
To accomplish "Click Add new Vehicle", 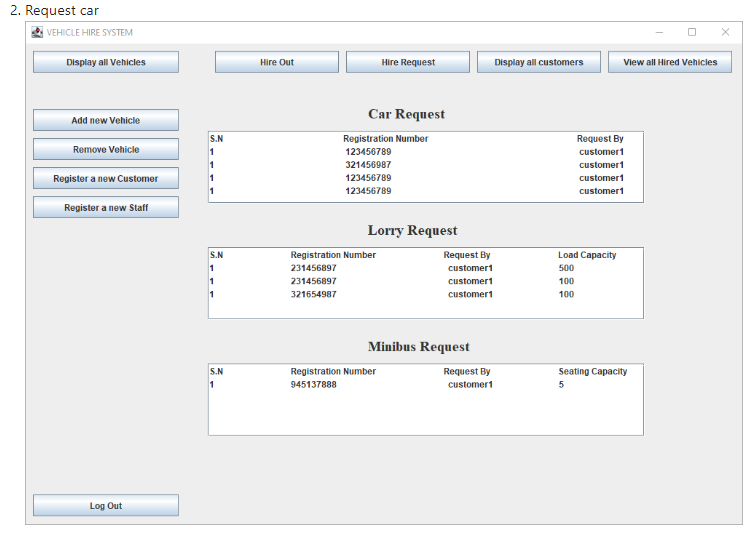I will click(x=106, y=120).
